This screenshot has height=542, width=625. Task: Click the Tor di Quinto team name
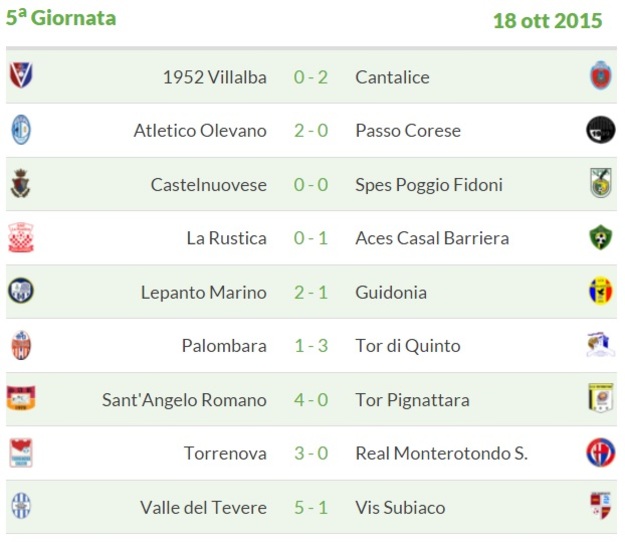(x=408, y=346)
